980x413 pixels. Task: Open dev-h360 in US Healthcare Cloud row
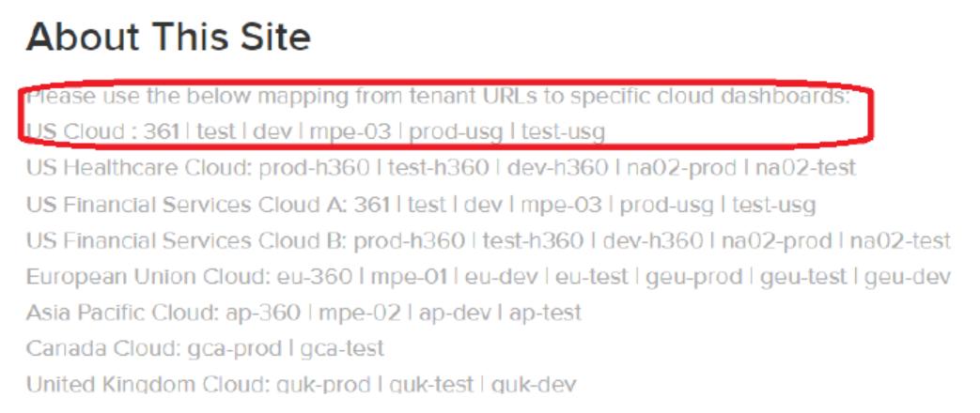[x=557, y=168]
